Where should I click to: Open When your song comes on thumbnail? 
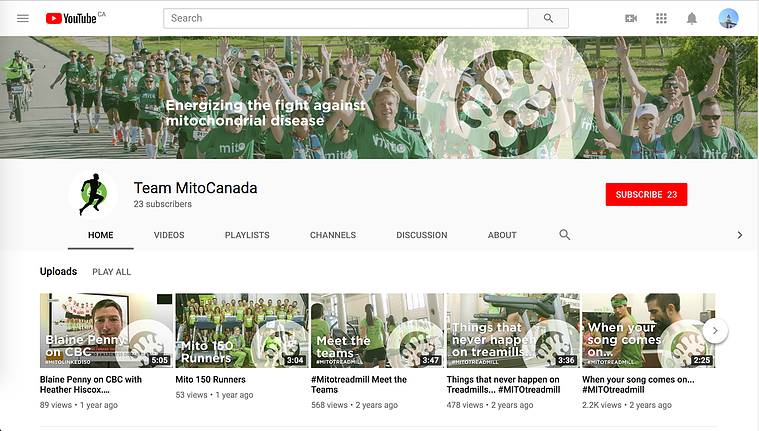[x=648, y=331]
